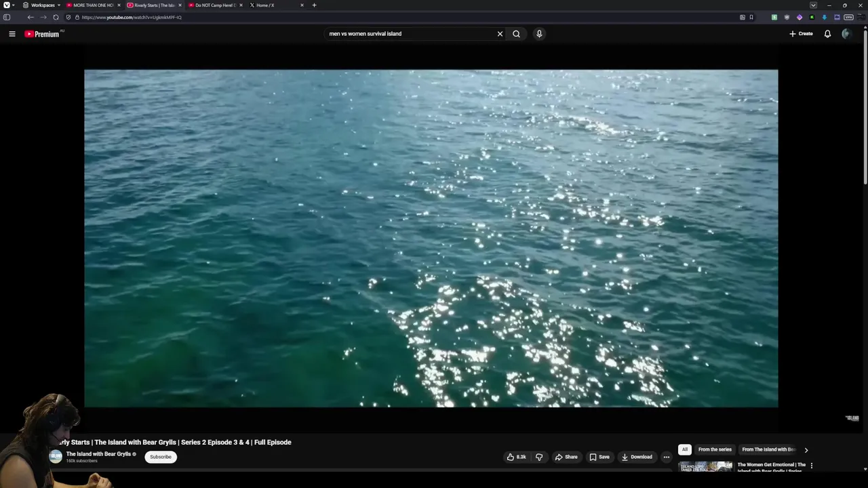View site security padlock info
This screenshot has height=488, width=868.
click(x=77, y=18)
